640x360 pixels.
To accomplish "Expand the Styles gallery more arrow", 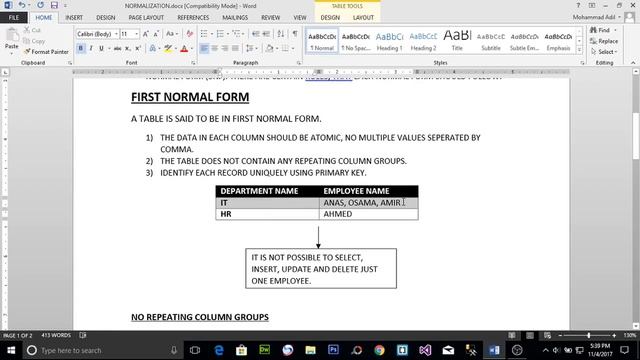I will (x=579, y=50).
